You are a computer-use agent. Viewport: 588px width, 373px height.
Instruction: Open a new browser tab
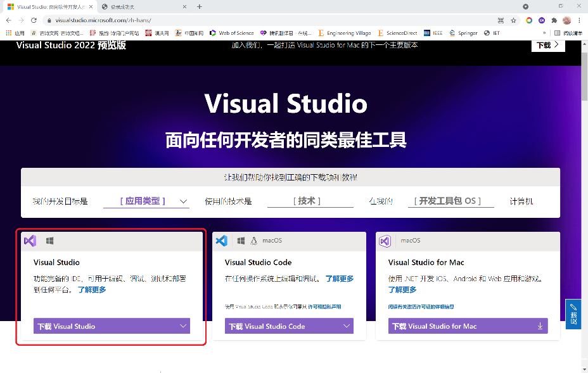pyautogui.click(x=200, y=7)
